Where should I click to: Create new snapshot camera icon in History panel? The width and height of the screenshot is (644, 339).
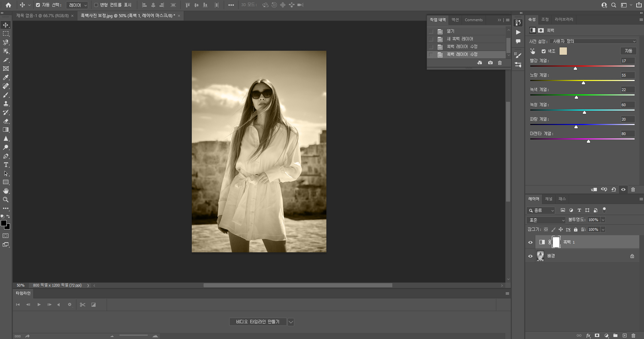490,63
